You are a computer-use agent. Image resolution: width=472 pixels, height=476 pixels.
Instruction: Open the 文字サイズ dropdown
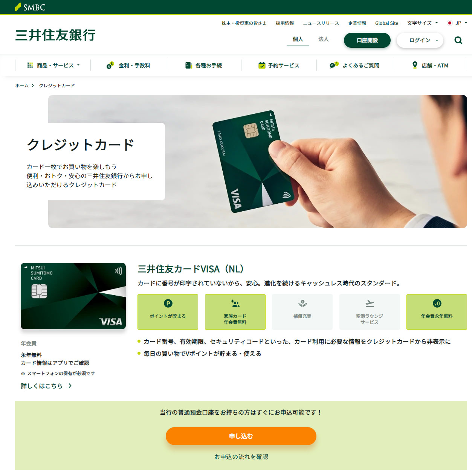pyautogui.click(x=422, y=23)
